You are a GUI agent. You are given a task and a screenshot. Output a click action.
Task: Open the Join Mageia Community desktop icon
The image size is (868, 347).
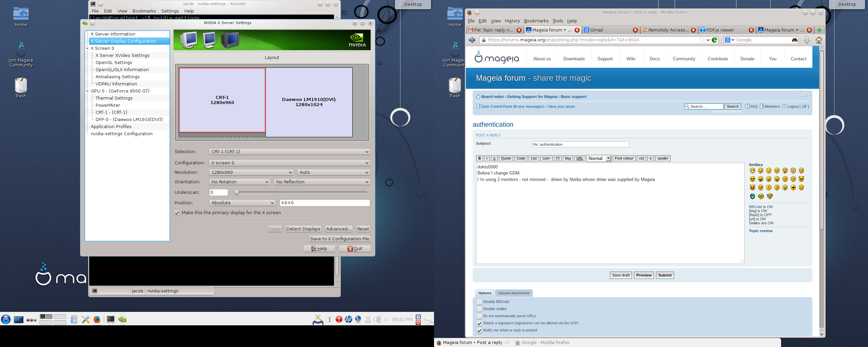click(x=21, y=54)
